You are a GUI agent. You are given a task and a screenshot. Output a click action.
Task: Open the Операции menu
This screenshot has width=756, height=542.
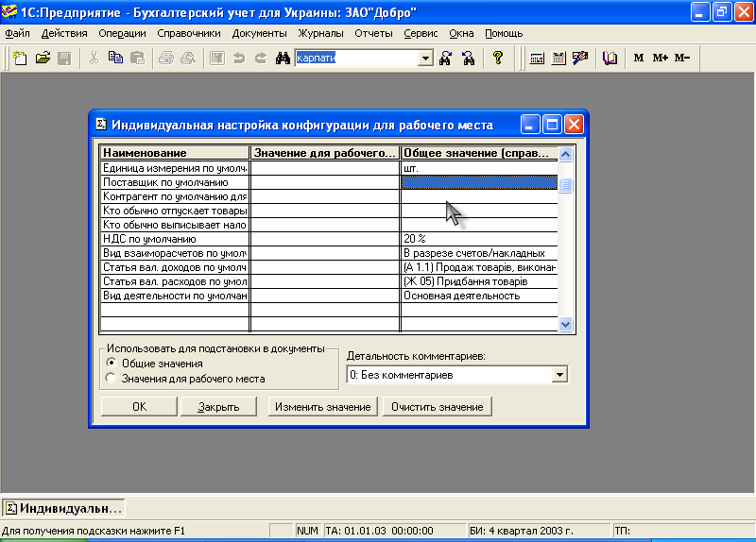coord(122,33)
